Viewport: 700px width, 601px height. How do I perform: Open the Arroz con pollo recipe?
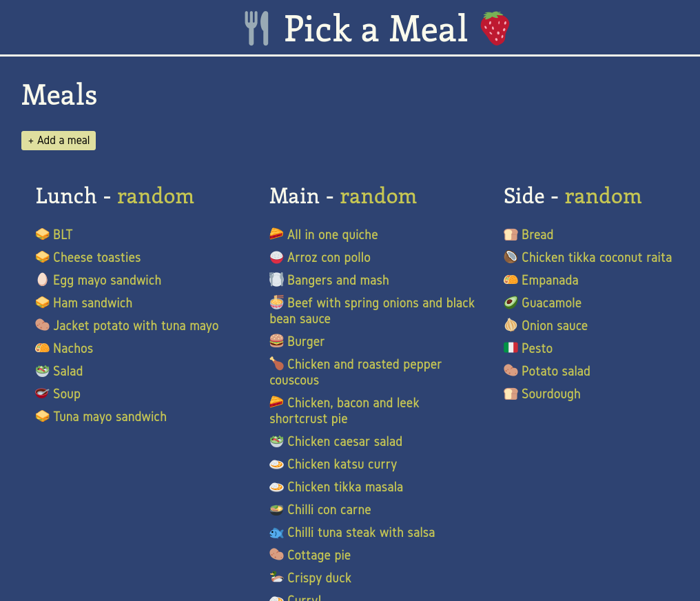coord(329,257)
